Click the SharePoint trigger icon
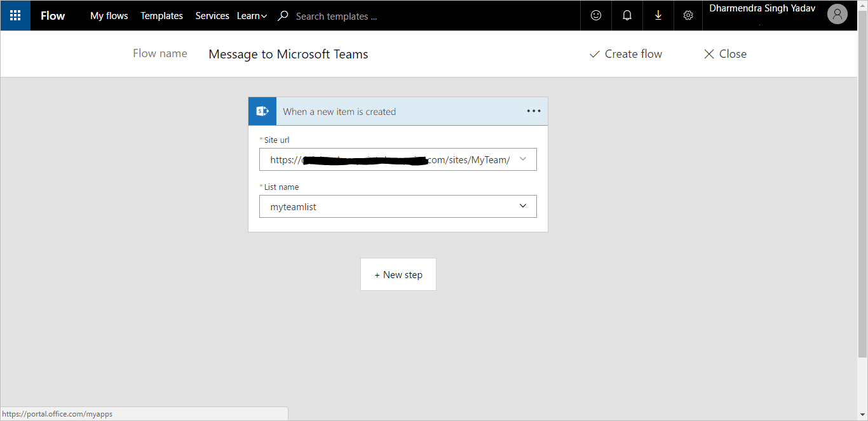868x421 pixels. tap(262, 111)
